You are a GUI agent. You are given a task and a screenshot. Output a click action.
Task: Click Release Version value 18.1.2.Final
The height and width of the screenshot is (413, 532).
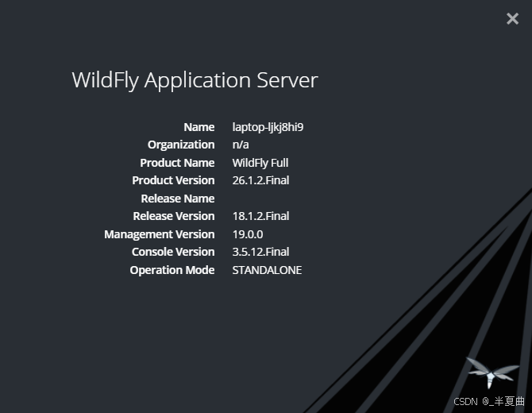point(260,216)
